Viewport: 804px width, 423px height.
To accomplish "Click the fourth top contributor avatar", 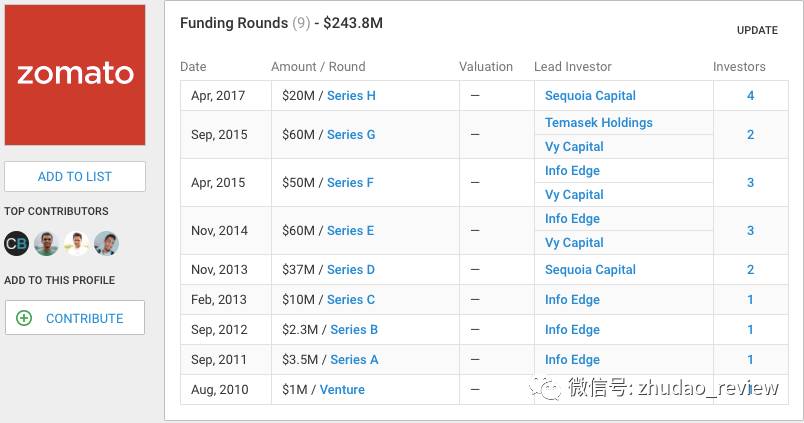I will pos(106,243).
